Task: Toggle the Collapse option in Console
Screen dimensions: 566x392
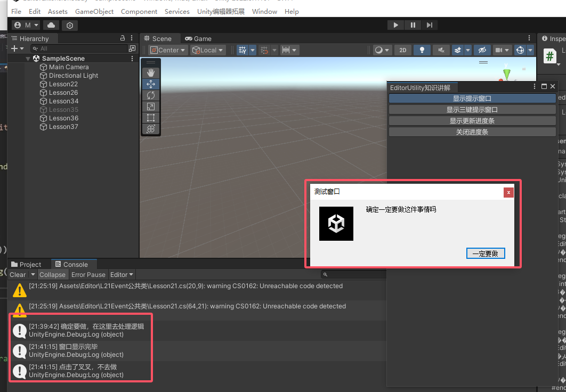Action: [x=52, y=275]
